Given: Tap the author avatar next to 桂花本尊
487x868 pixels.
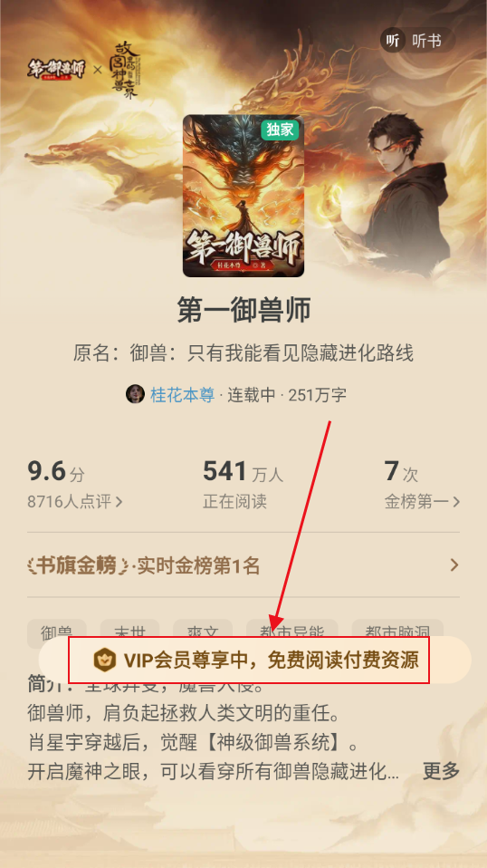Looking at the screenshot, I should (135, 395).
